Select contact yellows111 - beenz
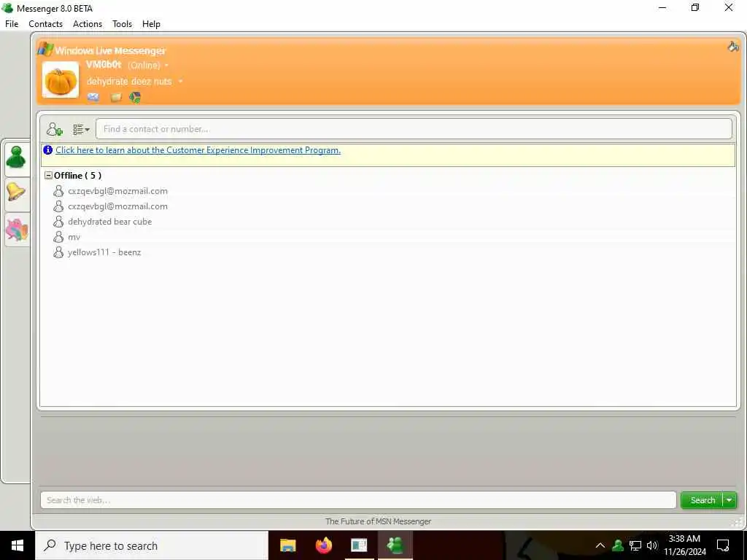This screenshot has width=747, height=560. tap(104, 252)
